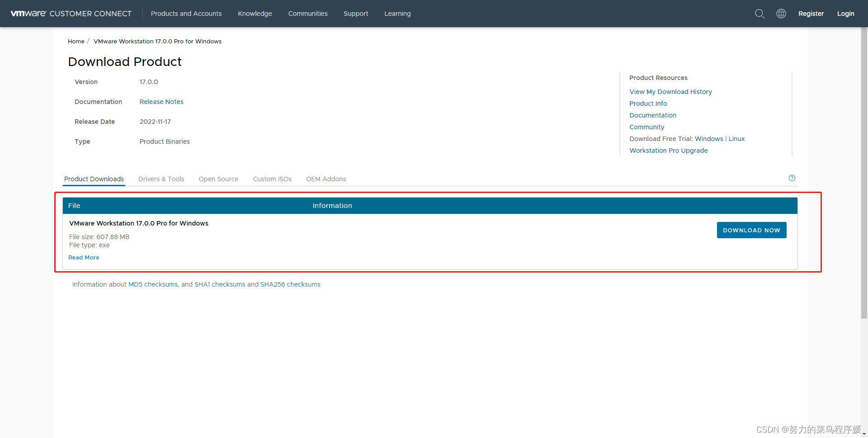Open the Learning menu
The width and height of the screenshot is (868, 438).
pos(397,14)
